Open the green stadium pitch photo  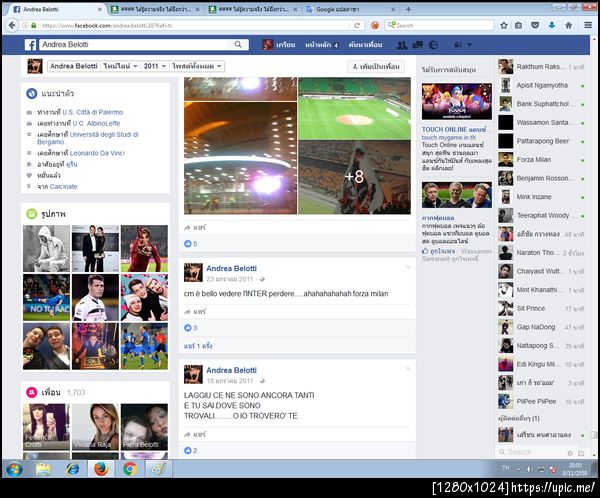pos(354,108)
